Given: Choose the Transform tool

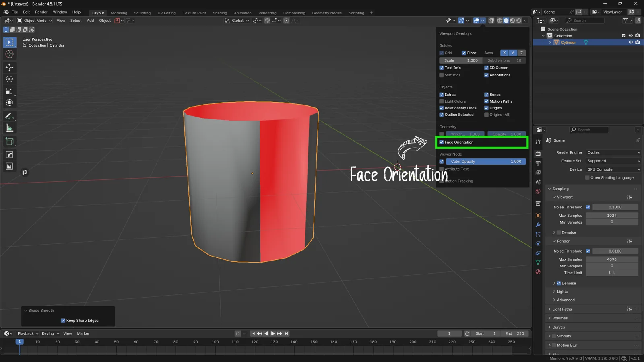Looking at the screenshot, I should click(9, 103).
